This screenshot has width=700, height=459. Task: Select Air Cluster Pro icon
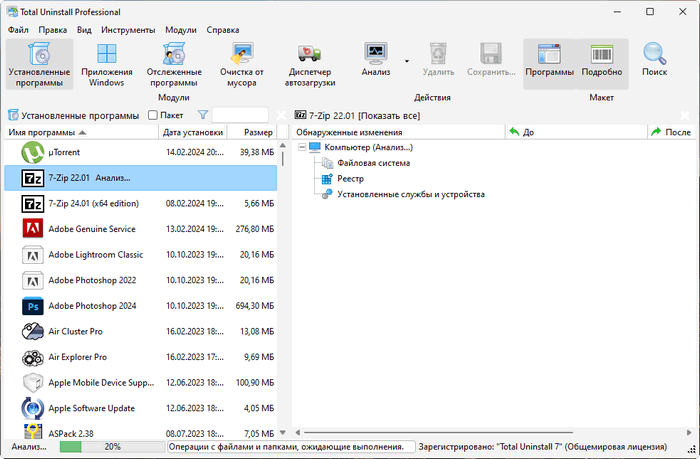(33, 331)
